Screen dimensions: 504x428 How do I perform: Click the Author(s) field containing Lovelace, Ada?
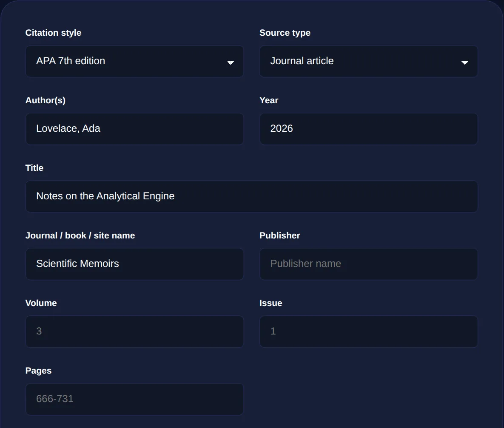(134, 128)
